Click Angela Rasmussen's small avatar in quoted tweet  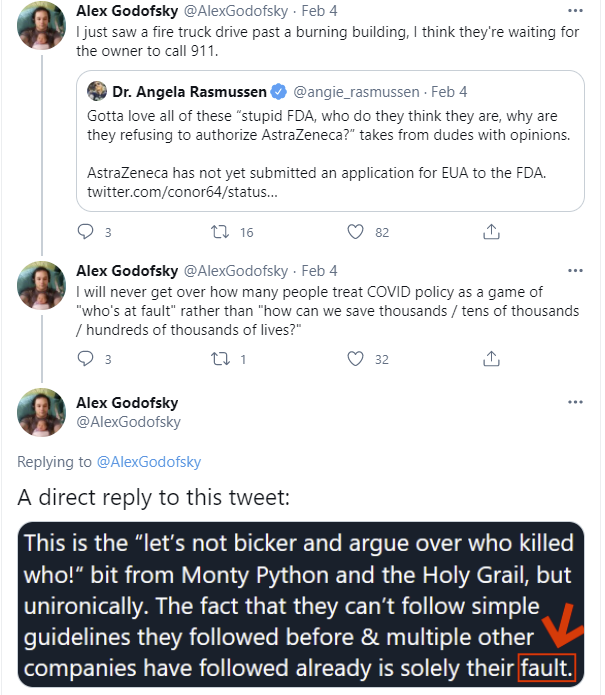(97, 93)
